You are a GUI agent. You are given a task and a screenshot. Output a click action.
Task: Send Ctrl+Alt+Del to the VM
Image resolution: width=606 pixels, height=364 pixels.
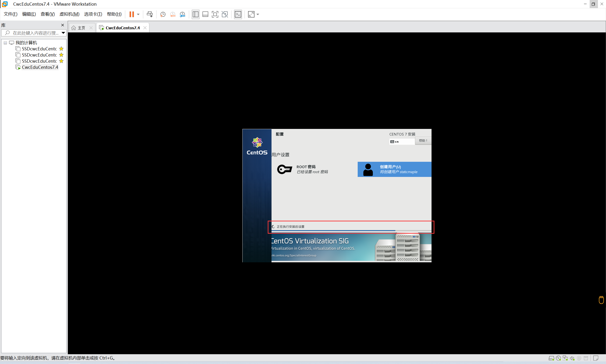tap(149, 14)
